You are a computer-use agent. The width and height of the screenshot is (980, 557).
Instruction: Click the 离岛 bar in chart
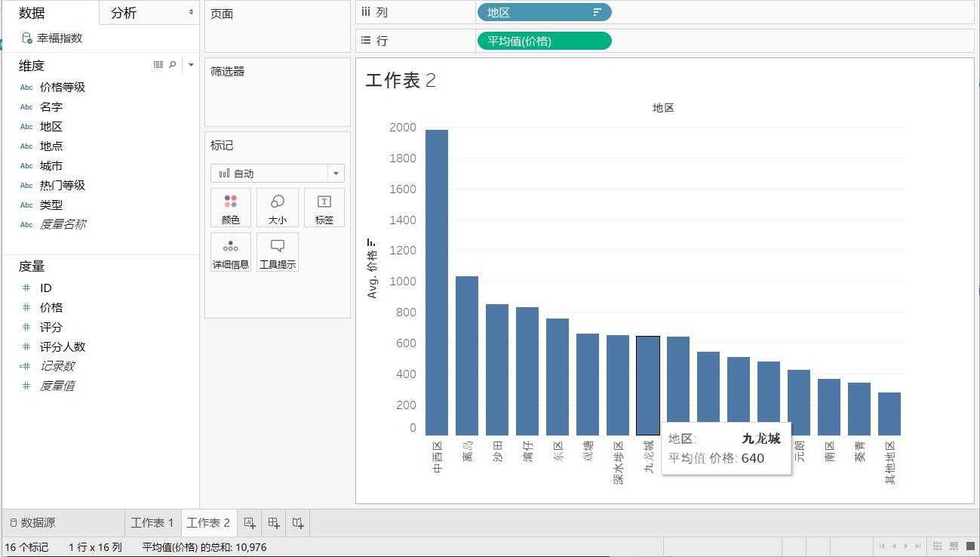467,355
